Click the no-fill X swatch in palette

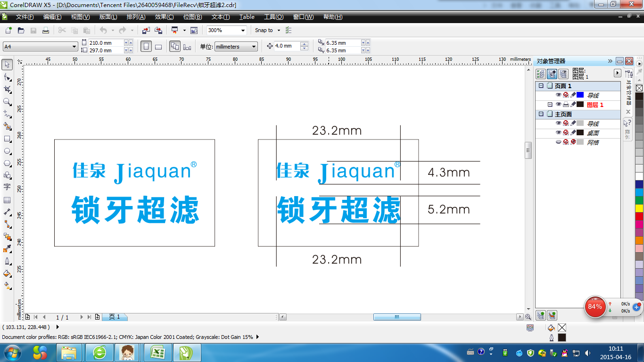coord(639,88)
